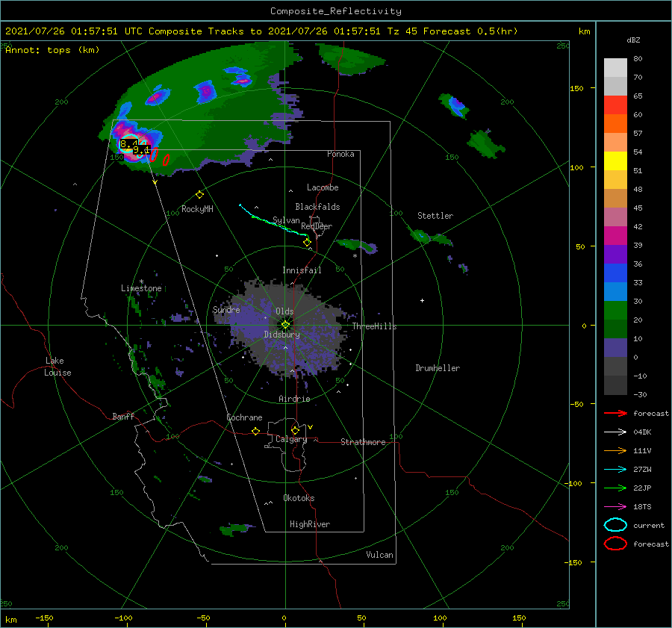Select the orange 111V arrow icon
672x628 pixels.
point(615,450)
